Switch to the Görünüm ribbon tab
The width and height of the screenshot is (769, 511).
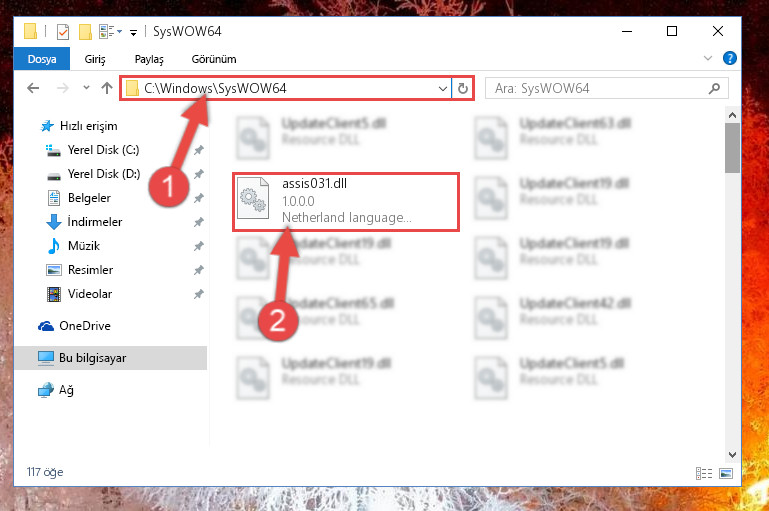(214, 59)
